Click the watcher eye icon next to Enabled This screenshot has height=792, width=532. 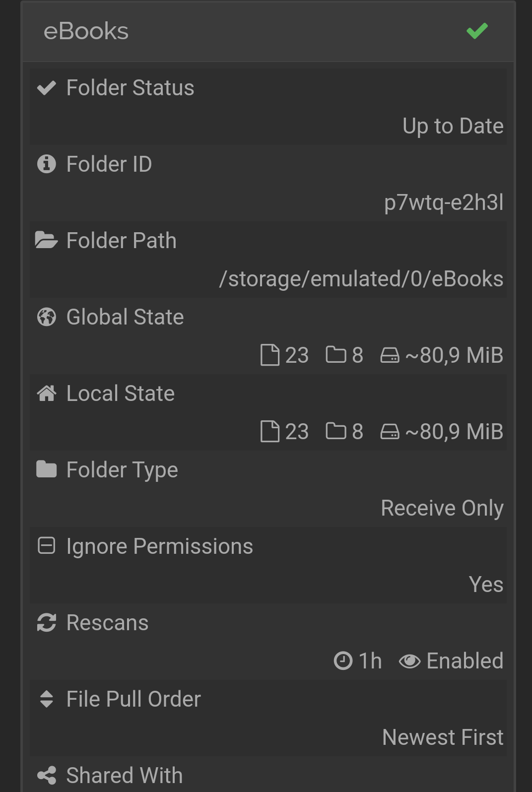pos(409,661)
